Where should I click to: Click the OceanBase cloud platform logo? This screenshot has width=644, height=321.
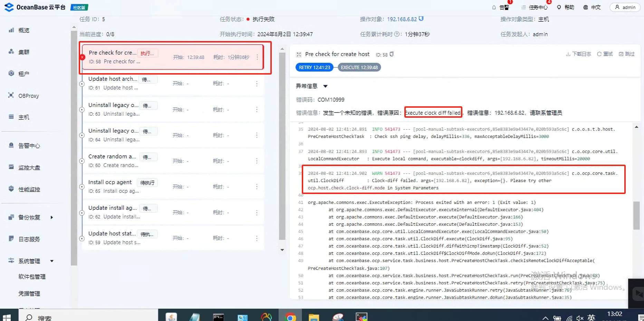click(35, 7)
